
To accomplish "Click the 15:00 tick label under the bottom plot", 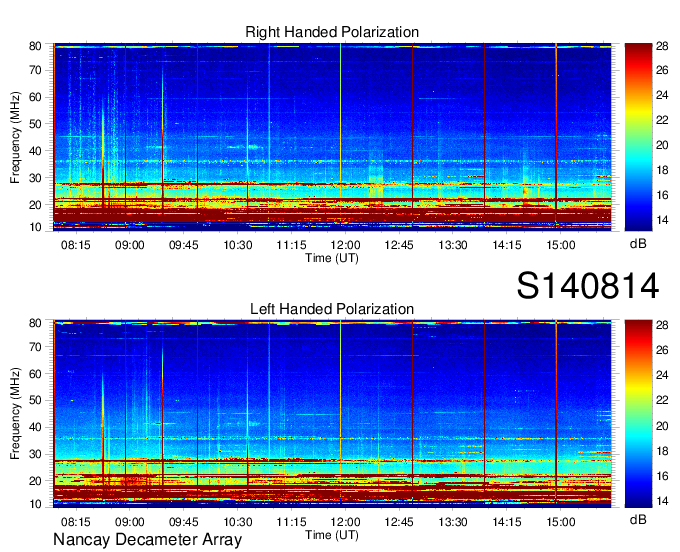I will pyautogui.click(x=560, y=522).
